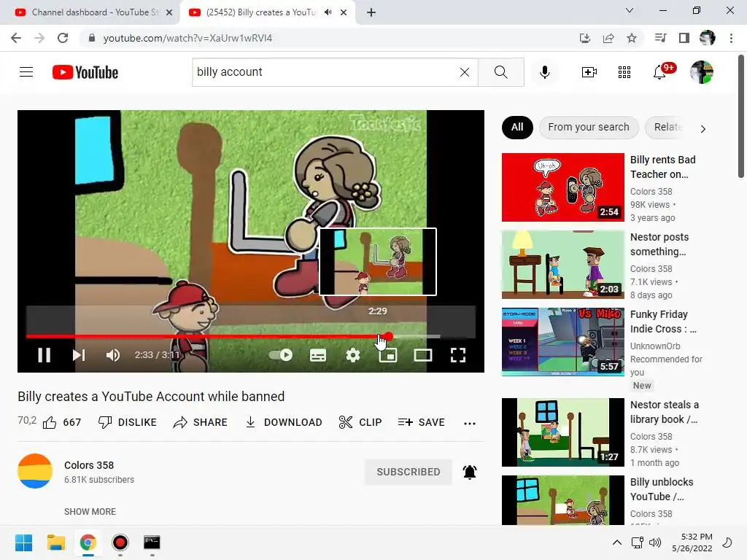Open a new browser tab
This screenshot has width=747, height=560.
tap(371, 13)
